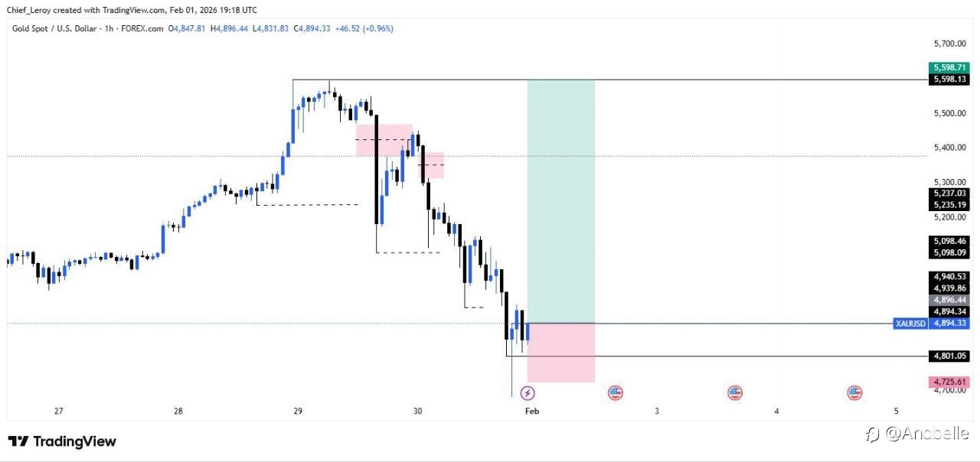The width and height of the screenshot is (980, 462).
Task: Select the US flag event icon between dates 4 and 5
Action: (854, 393)
